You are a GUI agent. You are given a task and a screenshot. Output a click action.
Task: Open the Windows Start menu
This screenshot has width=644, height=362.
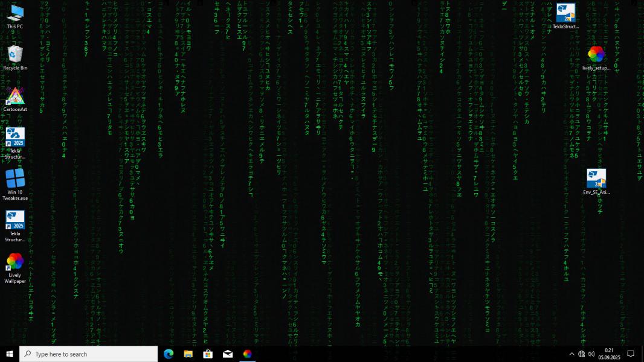10,354
